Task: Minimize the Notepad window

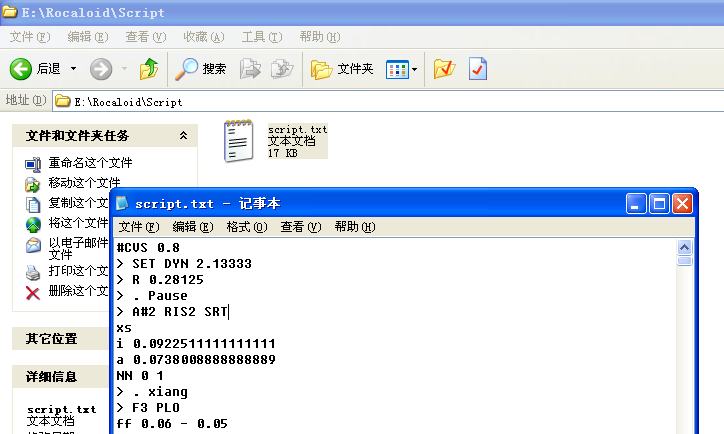Action: pos(635,204)
